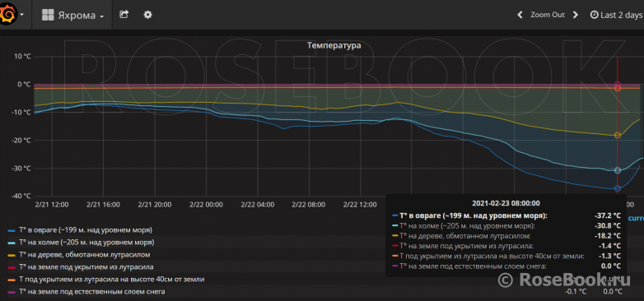The width and height of the screenshot is (644, 301).
Task: Toggle series Т° в овраге in legend
Action: [85, 229]
